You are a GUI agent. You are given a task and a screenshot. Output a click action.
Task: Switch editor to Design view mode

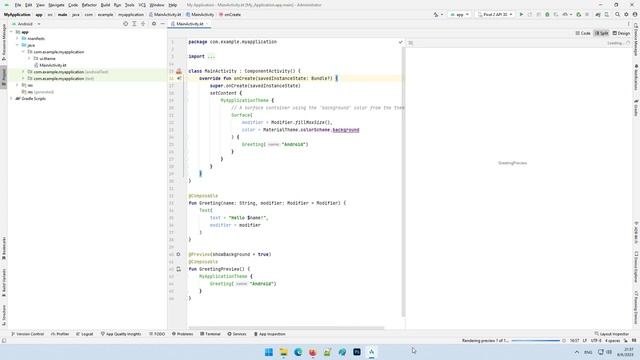(x=621, y=33)
